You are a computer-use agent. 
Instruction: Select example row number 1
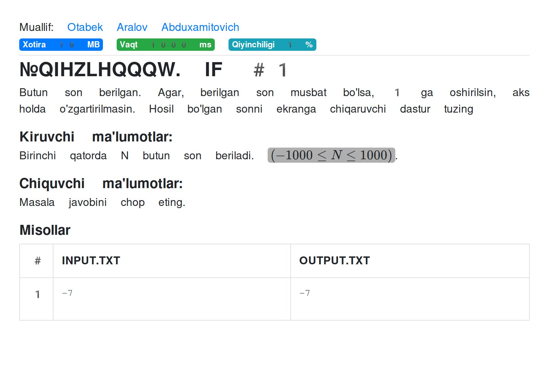pos(37,294)
